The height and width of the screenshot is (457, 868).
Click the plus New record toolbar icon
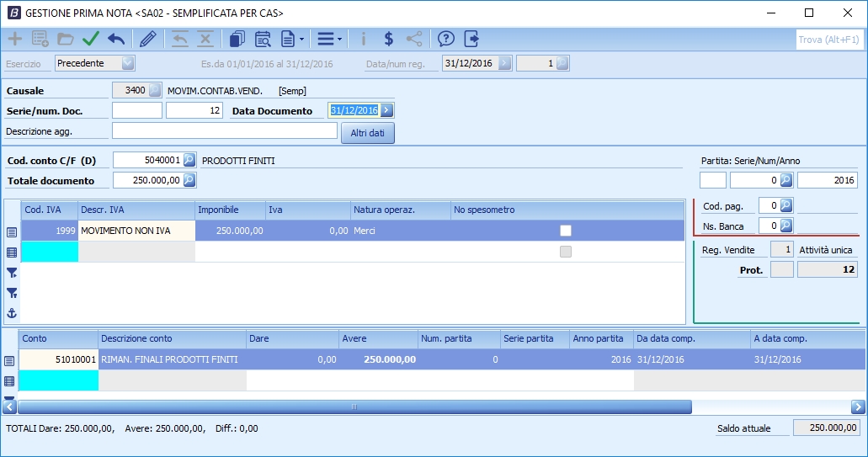(x=15, y=39)
